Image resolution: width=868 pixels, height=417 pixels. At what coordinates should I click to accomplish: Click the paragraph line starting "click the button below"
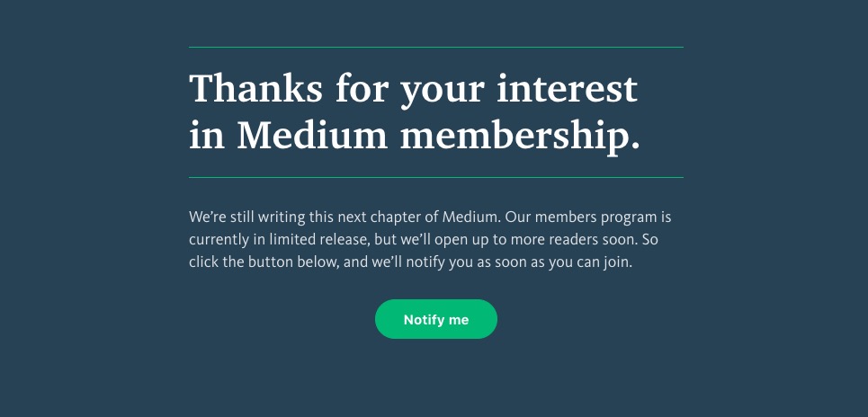click(411, 263)
